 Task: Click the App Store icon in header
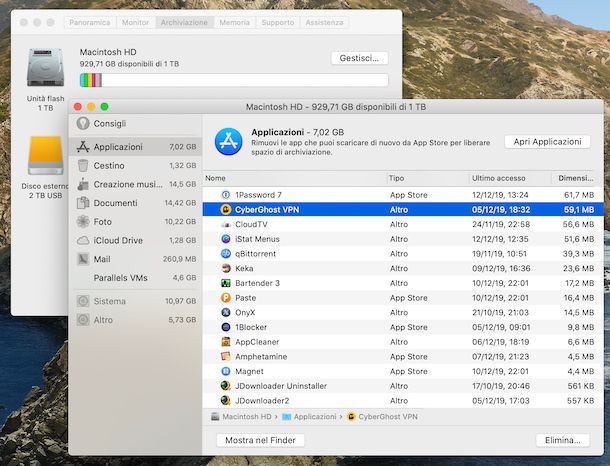(228, 142)
